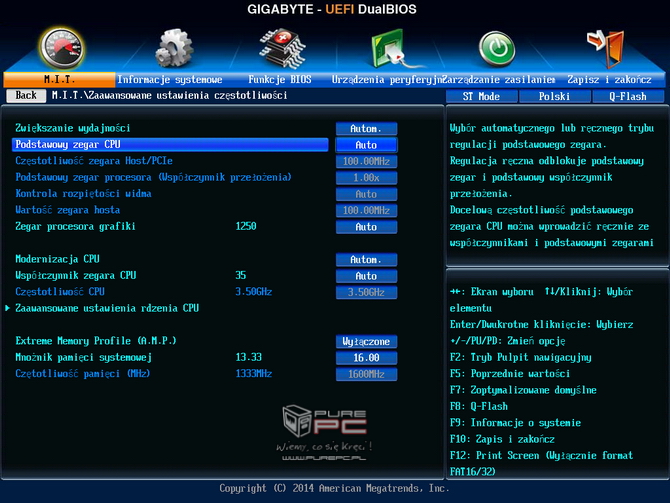Screen dimensions: 670x503
Task: Click the current CPU ratio value 35
Action: click(x=241, y=275)
